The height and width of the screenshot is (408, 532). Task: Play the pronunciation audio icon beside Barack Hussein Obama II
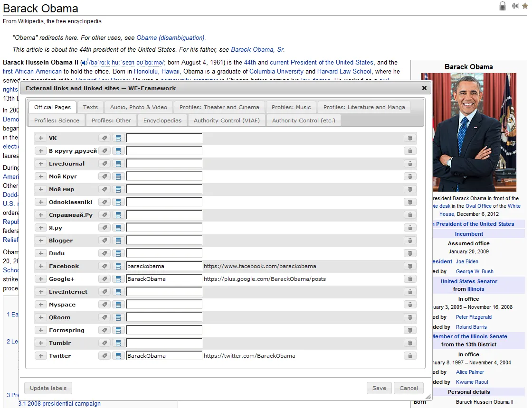tap(85, 63)
